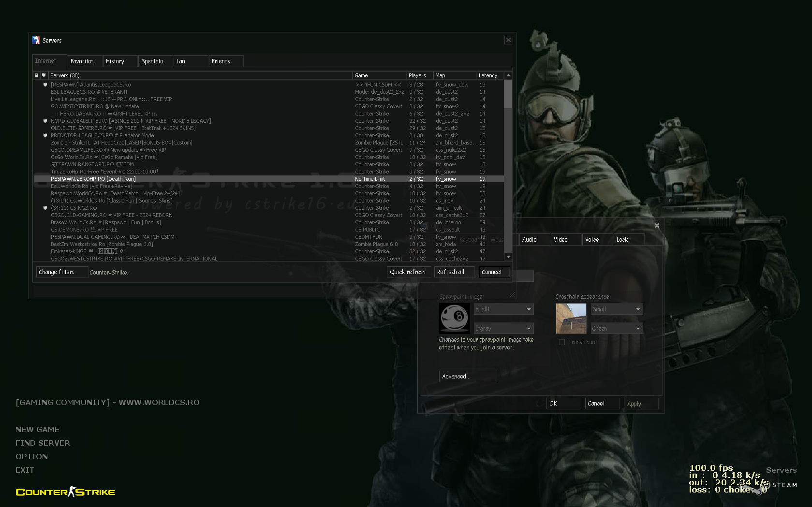The height and width of the screenshot is (507, 812).
Task: Click the server list scrollbar thumb
Action: (x=508, y=94)
